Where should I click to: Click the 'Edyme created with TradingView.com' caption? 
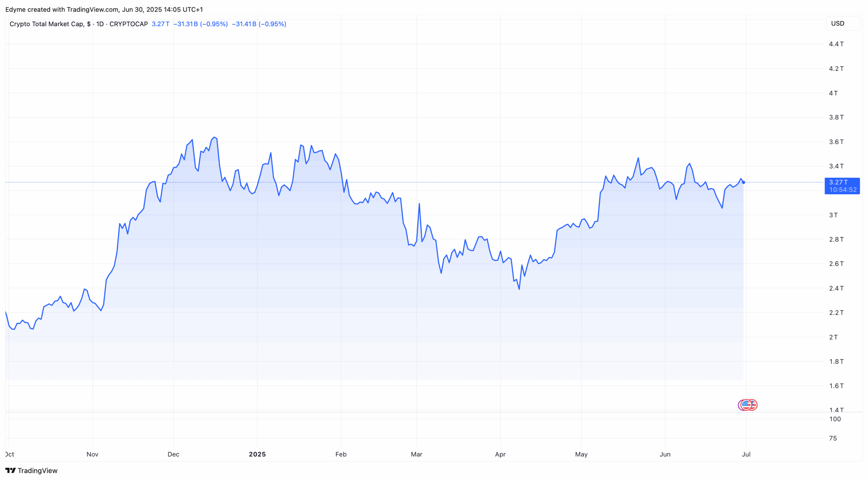[x=104, y=9]
